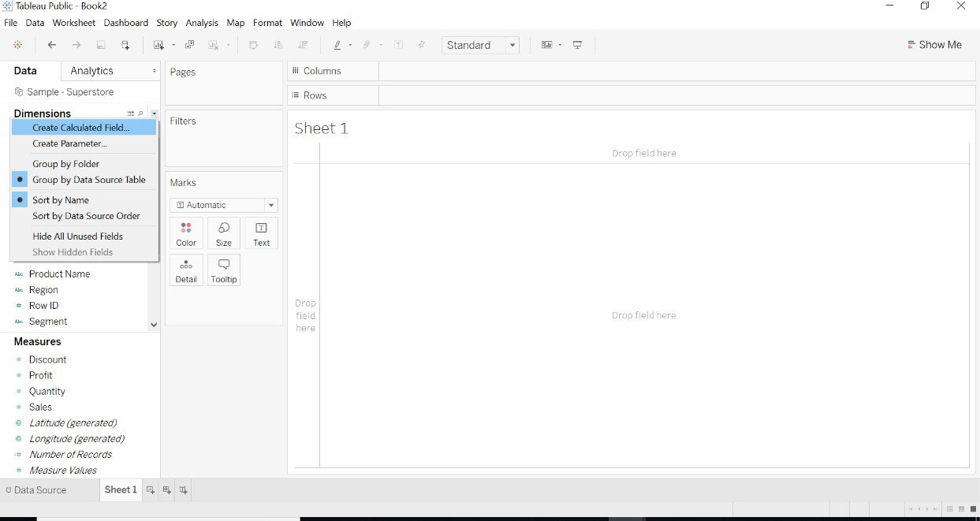Click the Clear Sheet toolbar icon
The width and height of the screenshot is (980, 521).
[214, 45]
